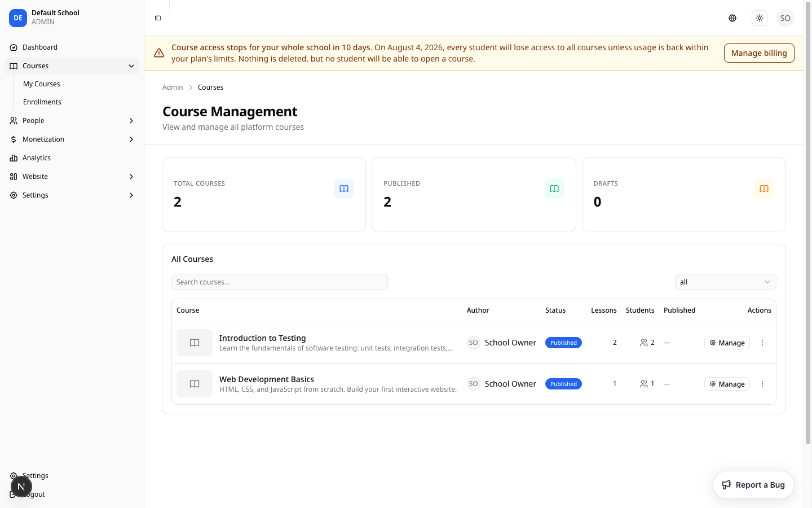
Task: Click the Lessons column header
Action: (x=604, y=310)
